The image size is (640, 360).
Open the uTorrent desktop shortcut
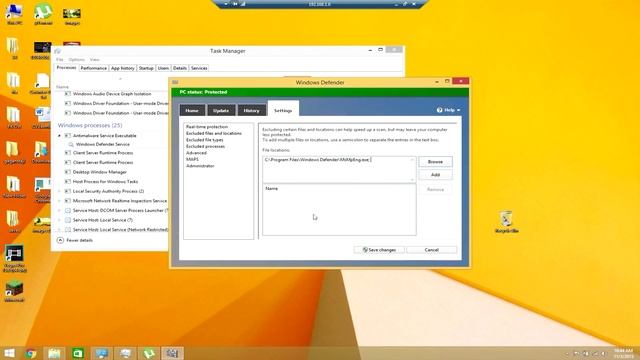pyautogui.click(x=43, y=15)
